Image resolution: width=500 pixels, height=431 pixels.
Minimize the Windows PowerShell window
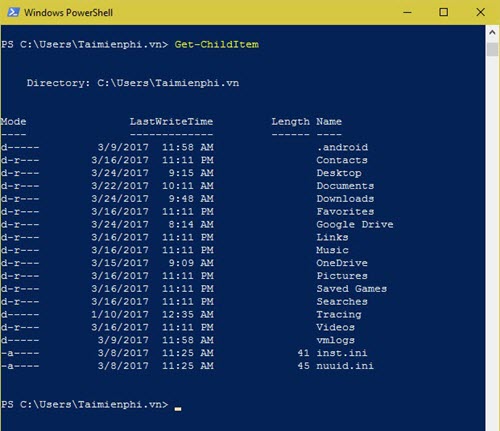tap(407, 12)
